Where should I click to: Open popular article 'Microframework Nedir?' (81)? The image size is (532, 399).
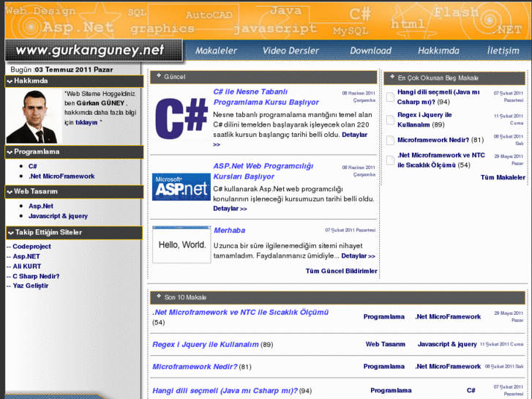tap(433, 140)
